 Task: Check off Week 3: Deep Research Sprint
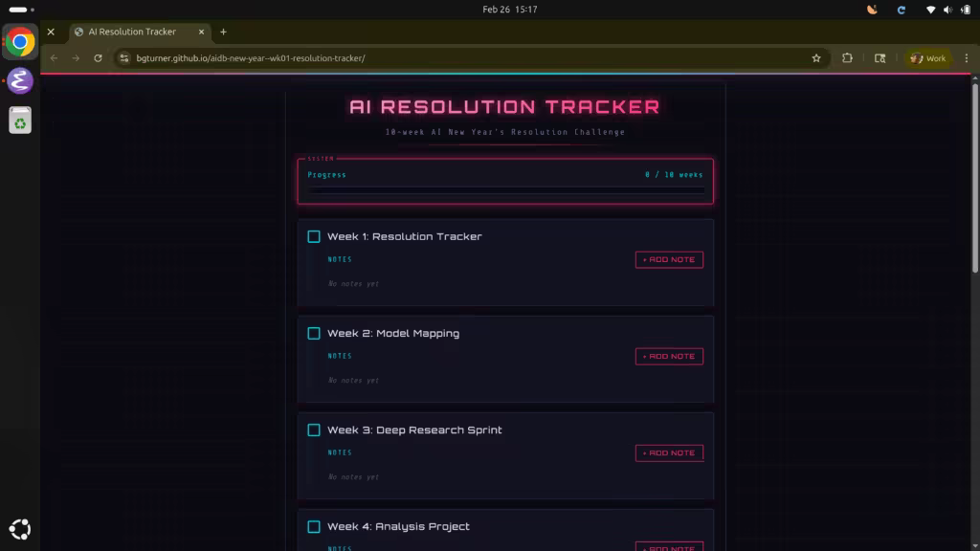(314, 430)
